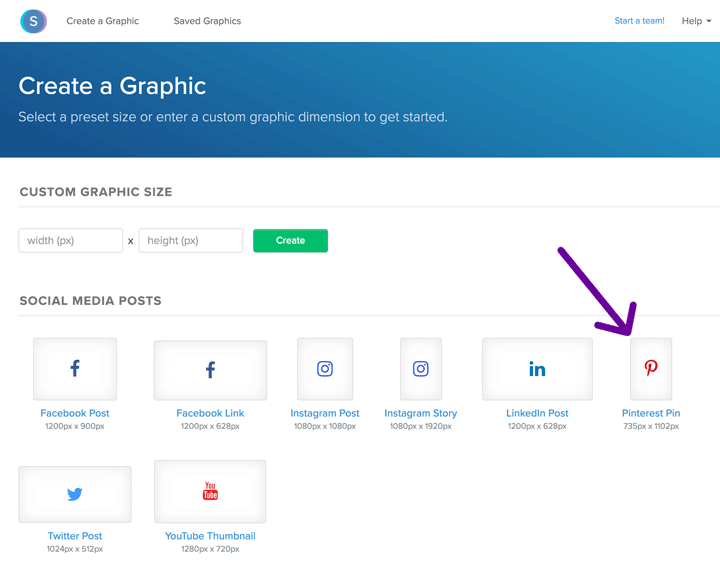Click the Pinterest Pin text link
The image size is (720, 585).
coord(651,413)
